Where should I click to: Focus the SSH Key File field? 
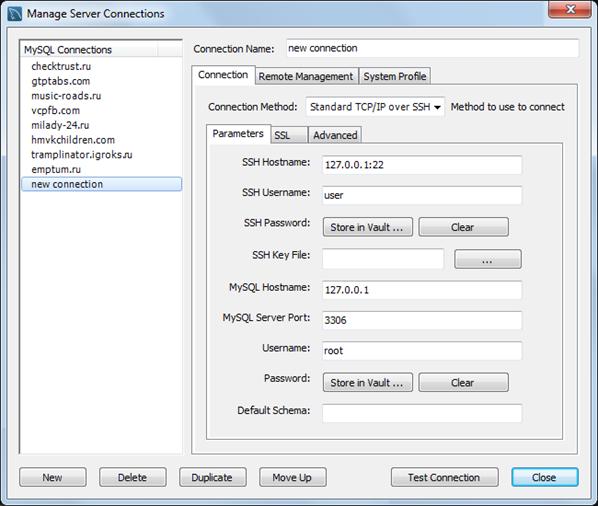[x=383, y=259]
